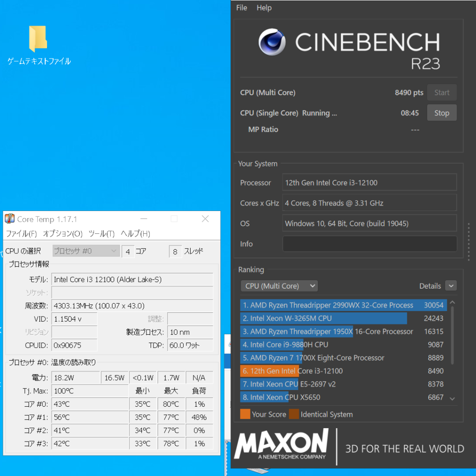The width and height of the screenshot is (476, 476).
Task: Click the コア #1 load value 48%
Action: (x=199, y=417)
